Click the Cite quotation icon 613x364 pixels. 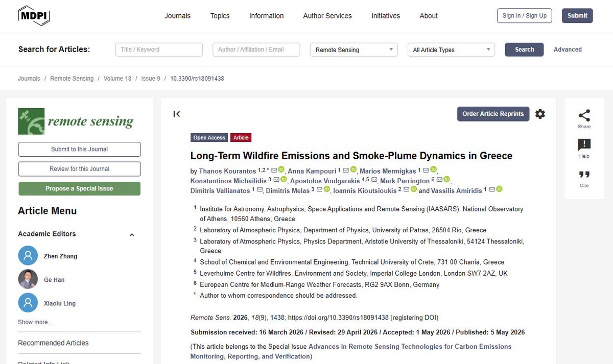click(x=584, y=175)
